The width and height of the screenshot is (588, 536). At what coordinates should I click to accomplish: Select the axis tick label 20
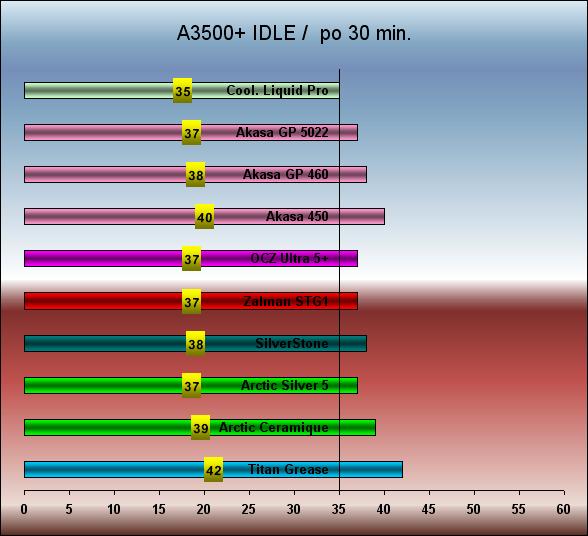coord(204,509)
